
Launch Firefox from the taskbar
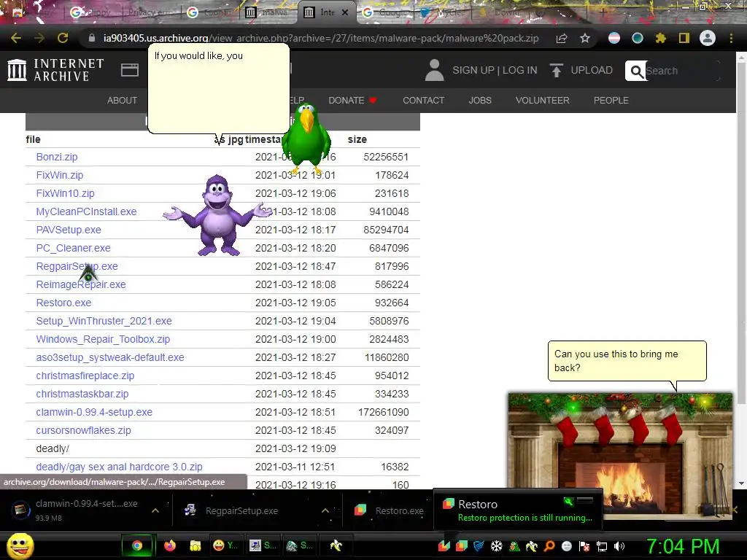click(169, 545)
